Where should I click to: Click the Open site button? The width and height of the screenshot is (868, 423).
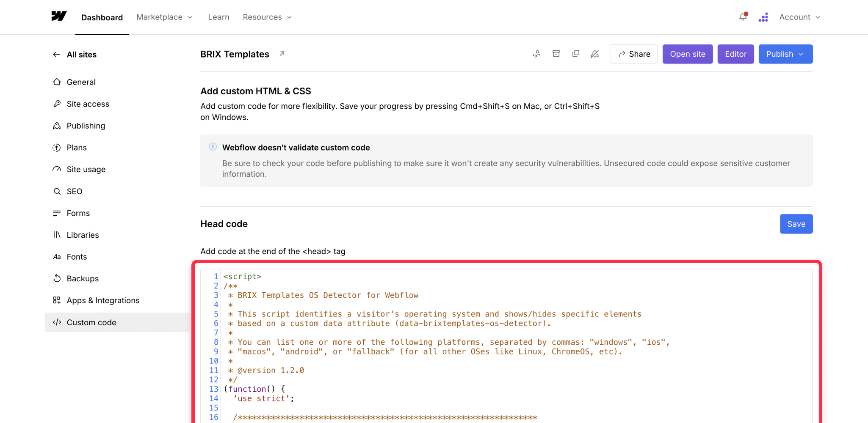[688, 54]
